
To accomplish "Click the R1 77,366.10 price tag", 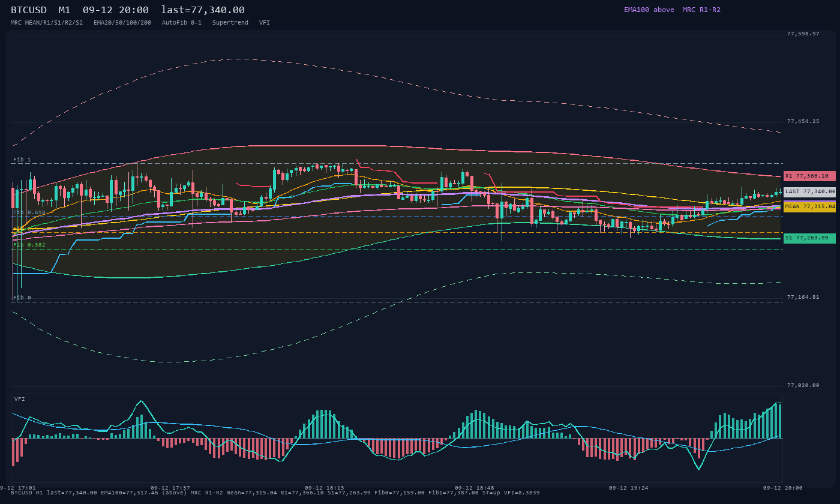I will coord(809,176).
